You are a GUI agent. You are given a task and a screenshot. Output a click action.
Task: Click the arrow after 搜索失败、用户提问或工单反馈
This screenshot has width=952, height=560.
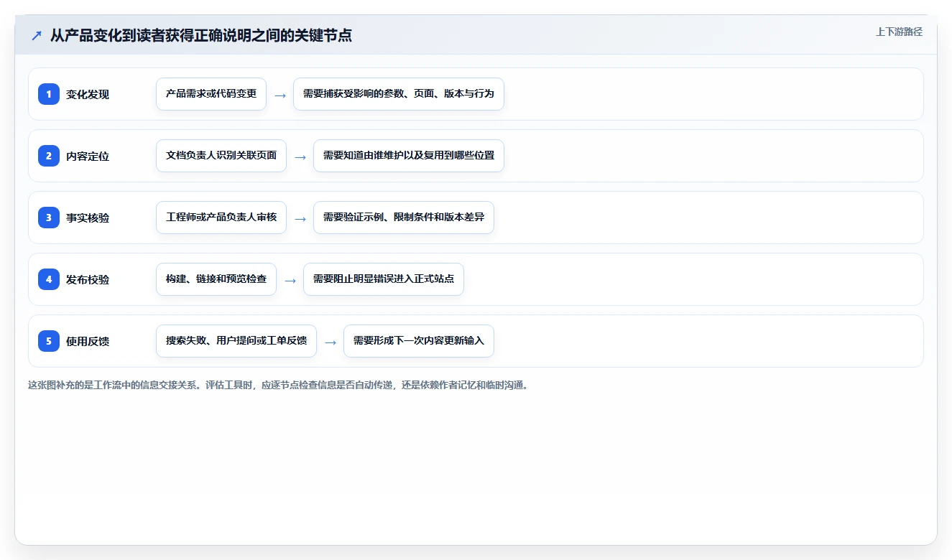(331, 342)
